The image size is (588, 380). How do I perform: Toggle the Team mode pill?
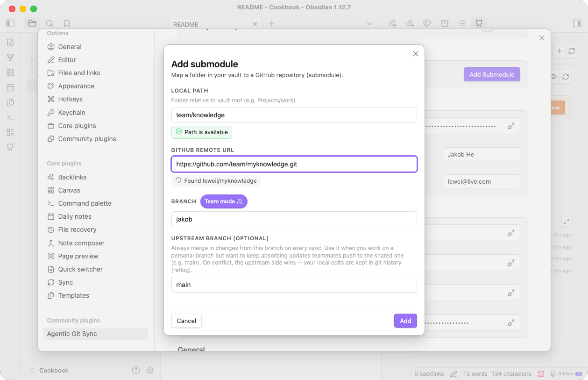click(224, 201)
